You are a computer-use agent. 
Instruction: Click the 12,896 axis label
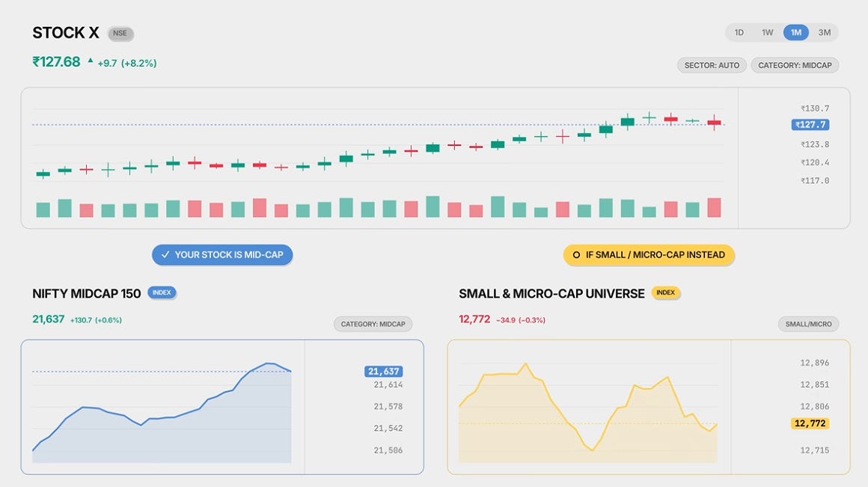[814, 363]
